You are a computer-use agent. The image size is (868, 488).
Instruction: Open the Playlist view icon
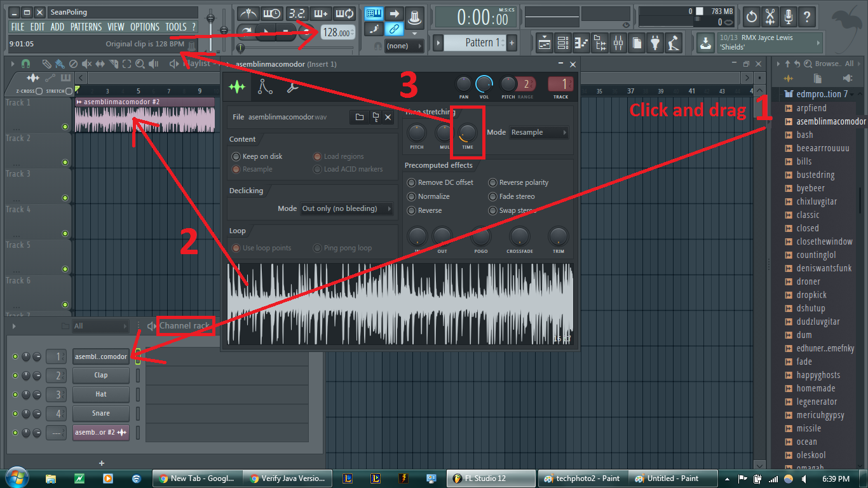pos(545,43)
